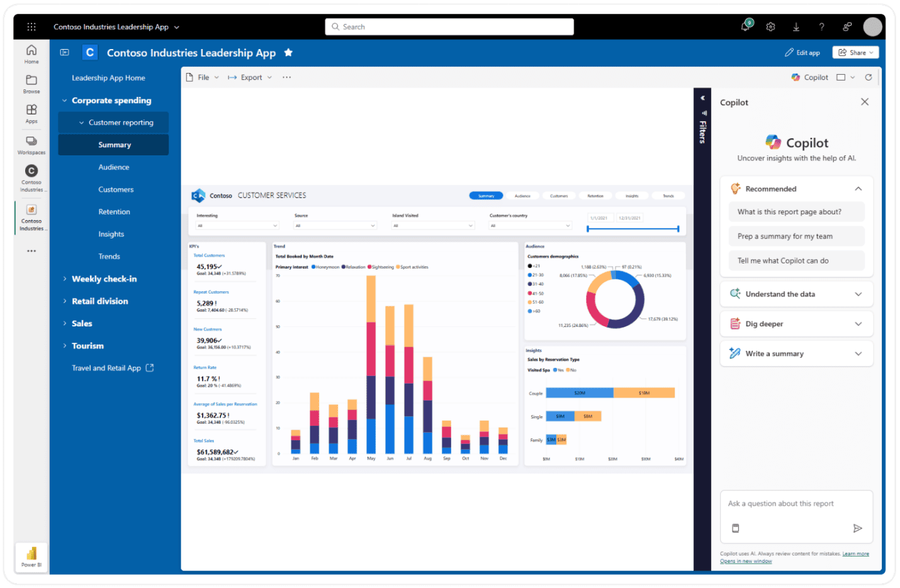Open Leadership App Home
Screen dimensions: 900x588
pos(108,78)
